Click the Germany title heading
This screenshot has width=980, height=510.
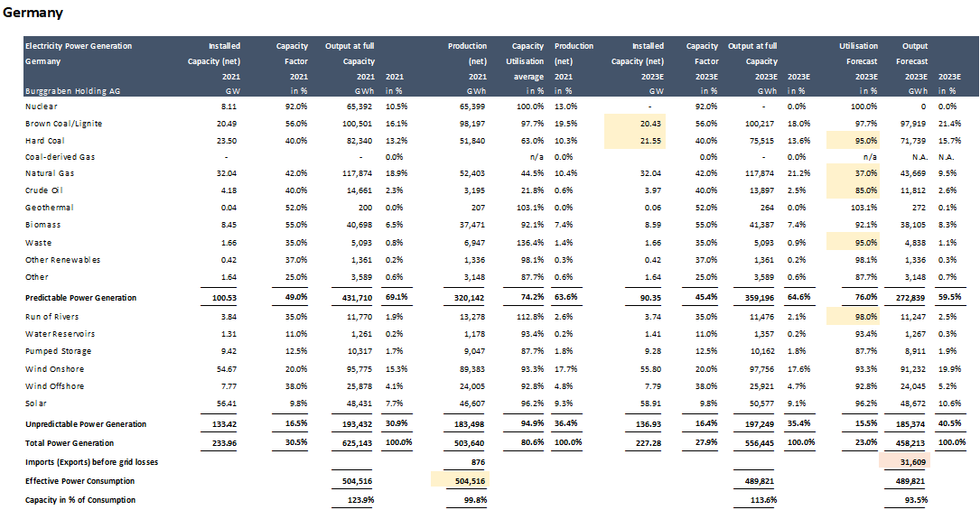(x=33, y=14)
